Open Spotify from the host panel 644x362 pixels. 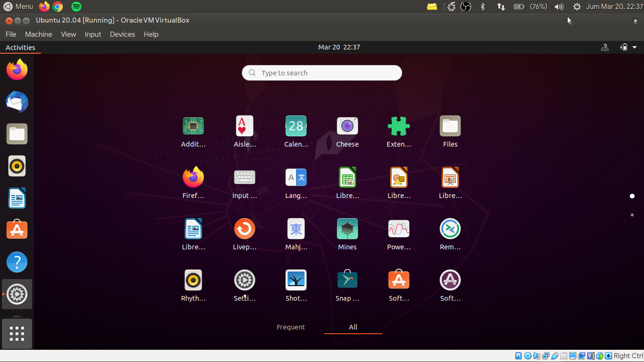(x=76, y=7)
